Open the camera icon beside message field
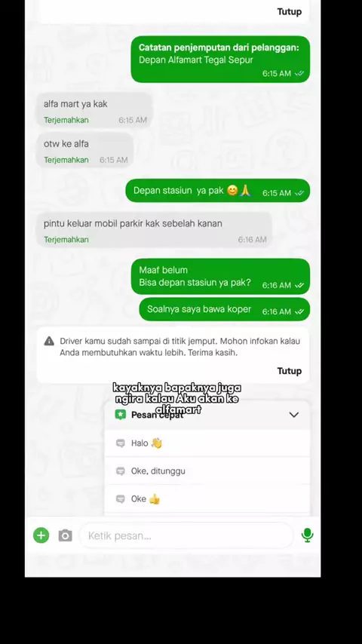This screenshot has height=644, width=362. (66, 535)
